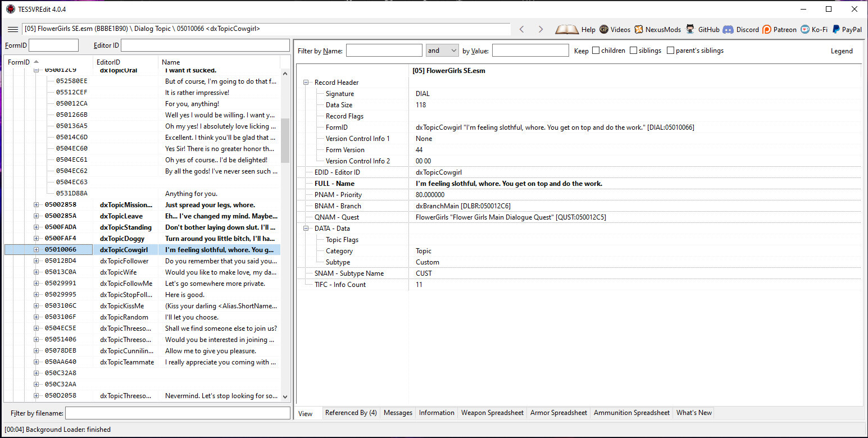Select row dxTopicRandom 0503106F
868x438 pixels.
click(x=142, y=317)
